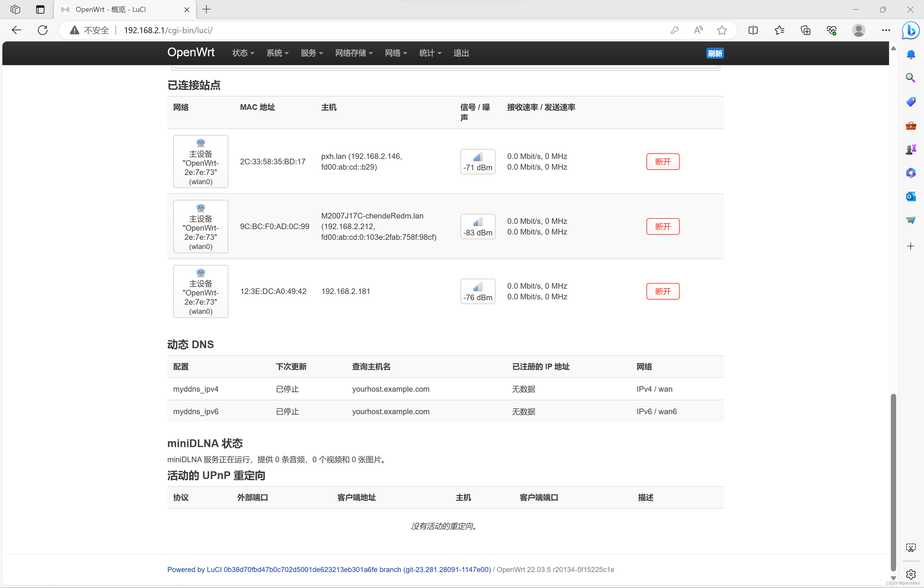Click the browser essentials icon
This screenshot has width=924, height=588.
coord(831,30)
